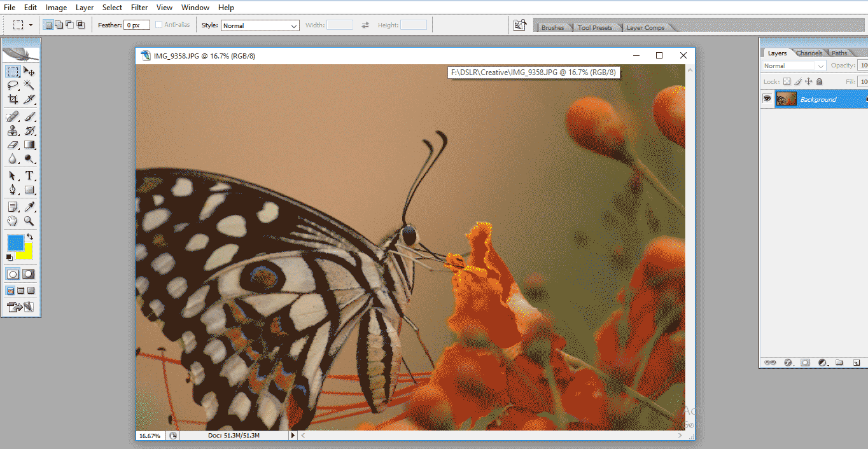Select the Clone Stamp tool
The height and width of the screenshot is (449, 868).
pos(13,130)
